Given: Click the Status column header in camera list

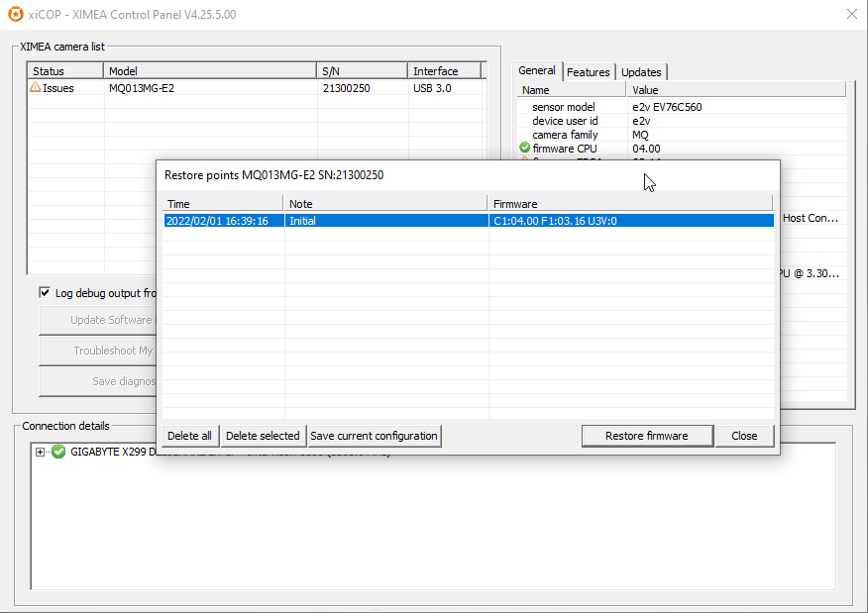Looking at the screenshot, I should pos(65,71).
